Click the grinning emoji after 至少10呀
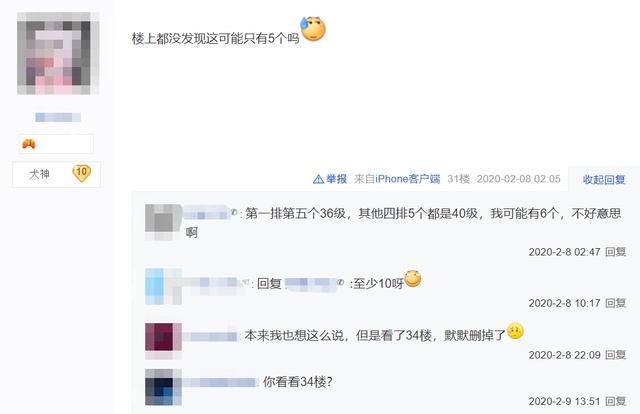This screenshot has width=640, height=414. pos(413,279)
